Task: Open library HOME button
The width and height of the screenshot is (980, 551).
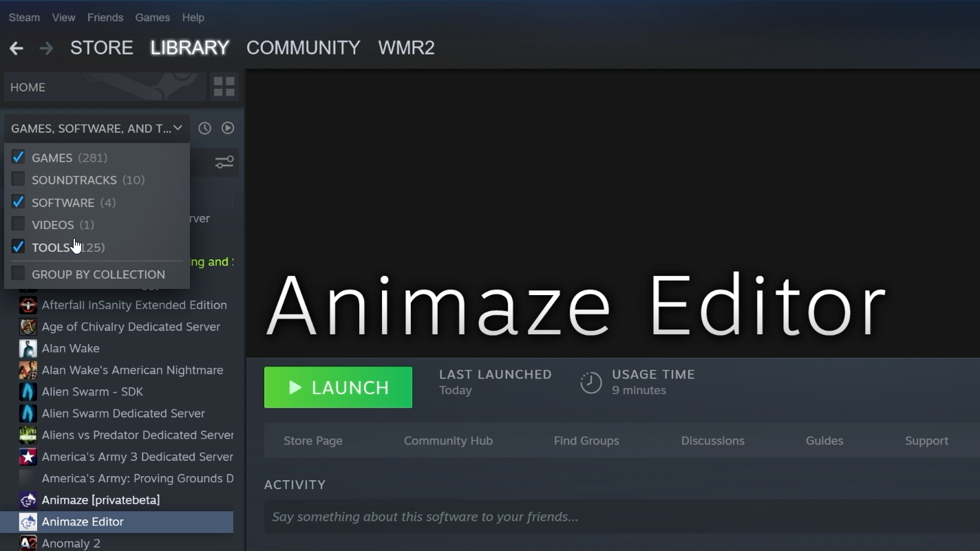Action: pos(105,87)
